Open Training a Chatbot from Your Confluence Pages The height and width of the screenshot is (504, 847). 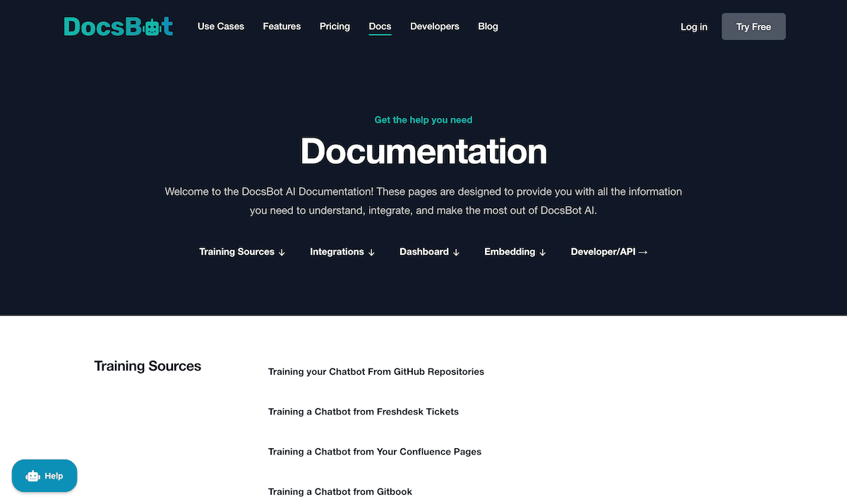[375, 452]
